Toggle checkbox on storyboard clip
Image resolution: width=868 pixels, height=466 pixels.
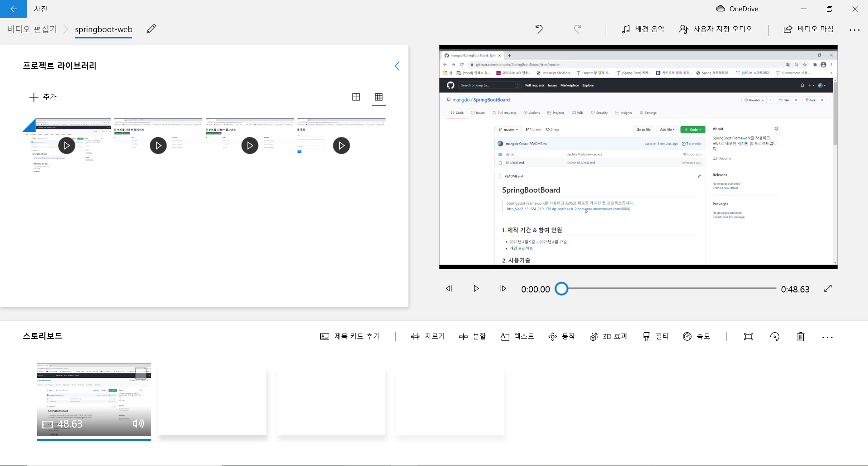click(141, 373)
